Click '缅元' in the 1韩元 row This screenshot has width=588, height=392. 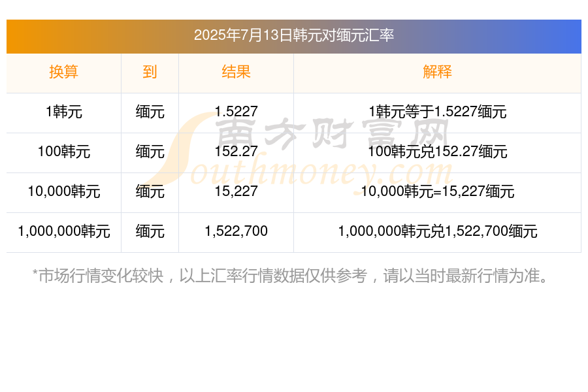point(150,112)
